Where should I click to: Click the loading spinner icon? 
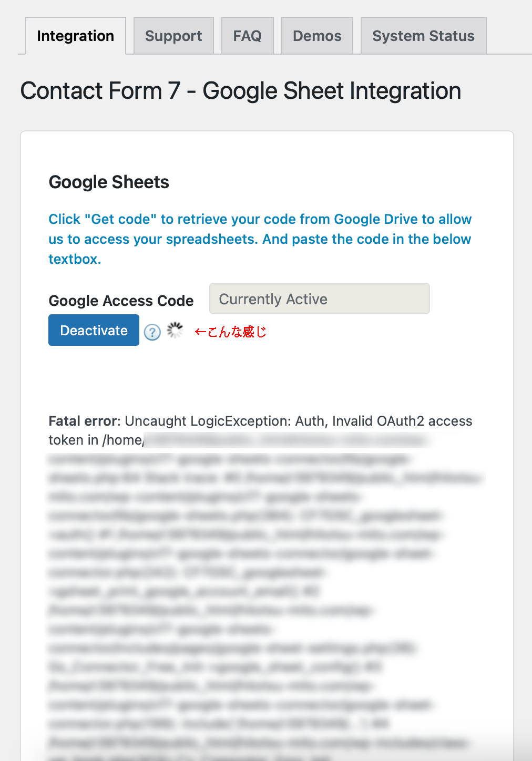tap(175, 331)
